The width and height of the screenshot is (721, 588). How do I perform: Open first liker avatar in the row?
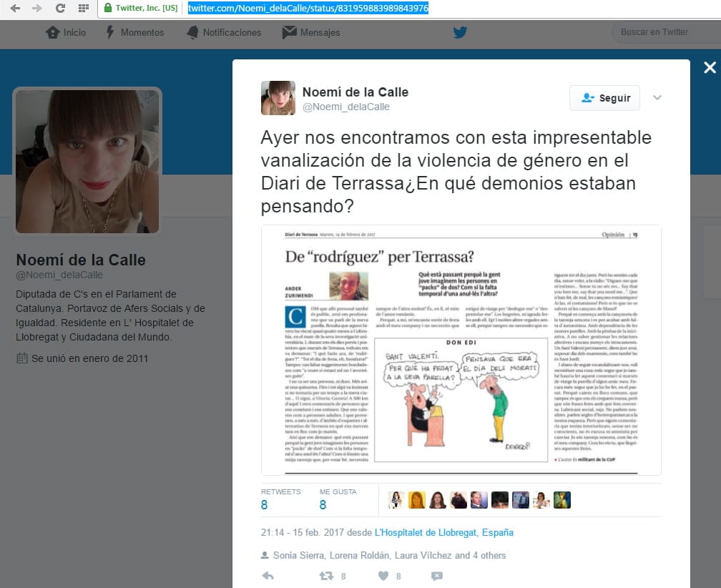[x=396, y=500]
